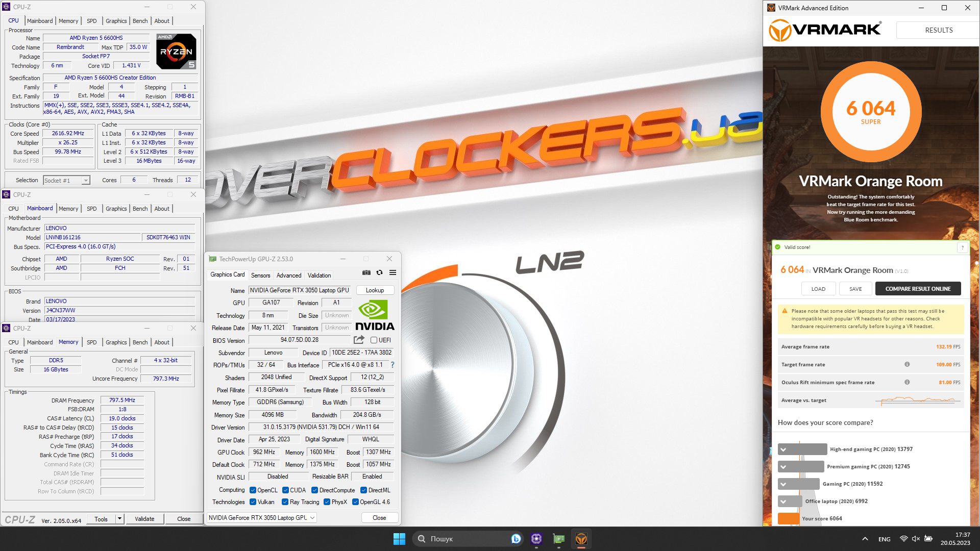Click the Ryzen 5 processor logo

click(x=176, y=52)
